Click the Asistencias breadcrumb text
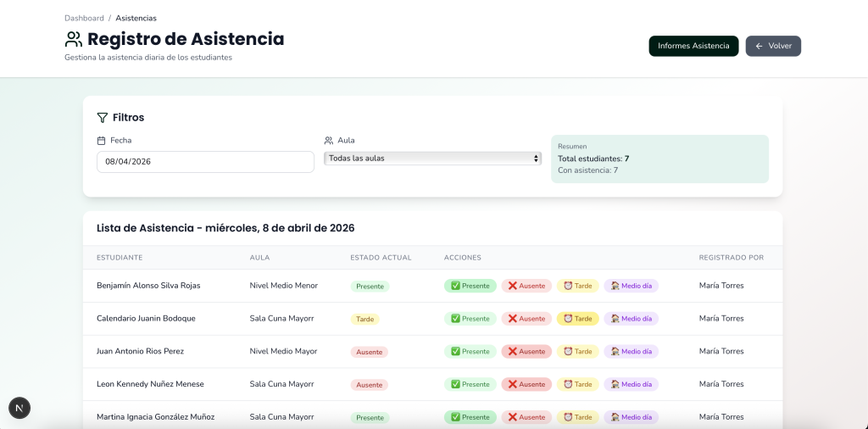 136,19
